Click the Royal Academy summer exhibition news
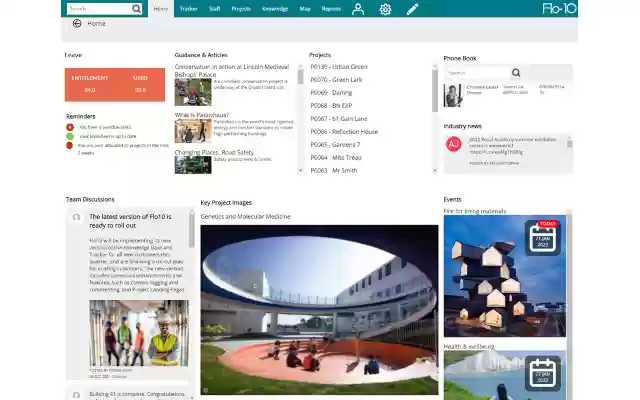 [513, 145]
